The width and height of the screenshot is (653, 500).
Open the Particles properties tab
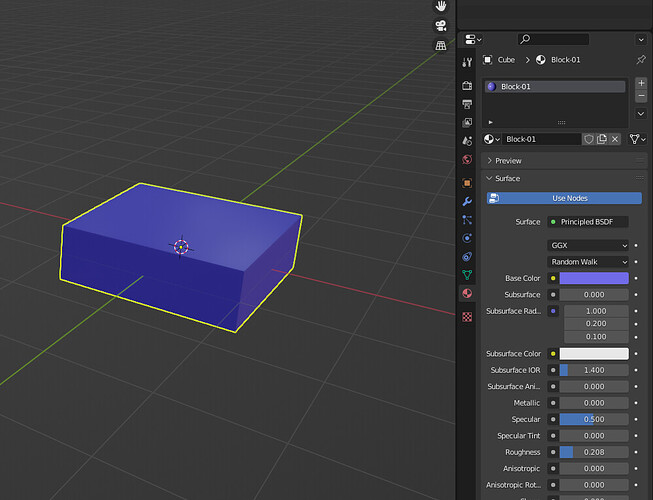coord(467,220)
